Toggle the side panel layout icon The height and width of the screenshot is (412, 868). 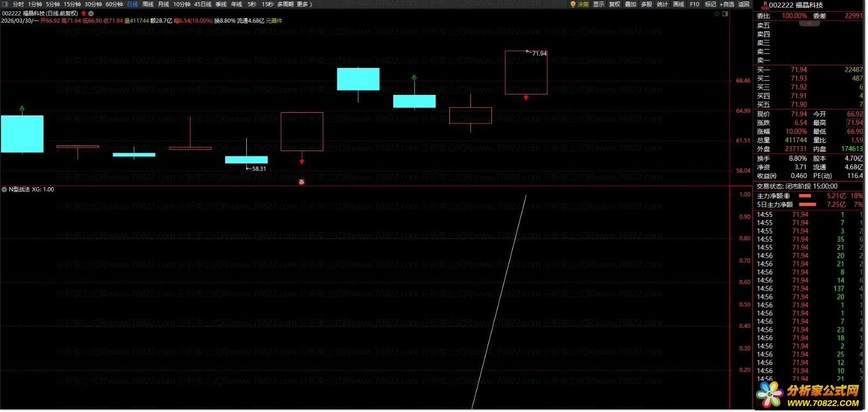tap(725, 14)
